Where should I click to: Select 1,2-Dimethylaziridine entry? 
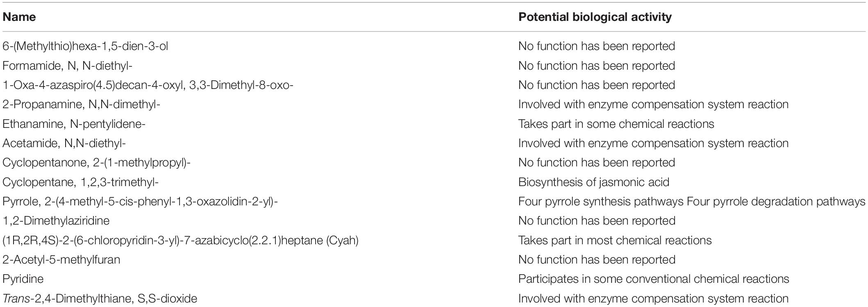click(x=56, y=221)
